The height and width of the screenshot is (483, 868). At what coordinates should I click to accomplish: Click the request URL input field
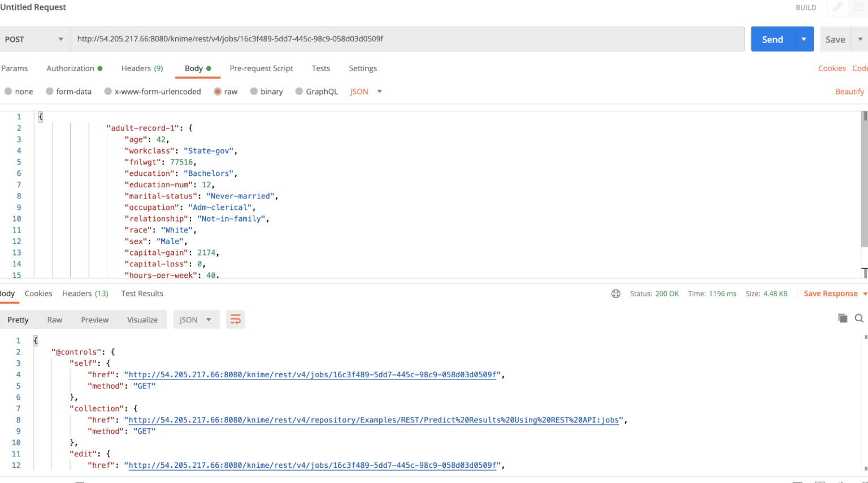tap(407, 39)
